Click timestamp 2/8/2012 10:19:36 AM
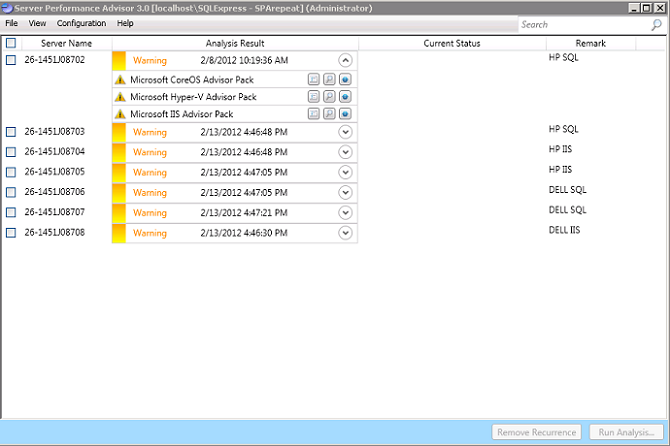 pyautogui.click(x=244, y=60)
